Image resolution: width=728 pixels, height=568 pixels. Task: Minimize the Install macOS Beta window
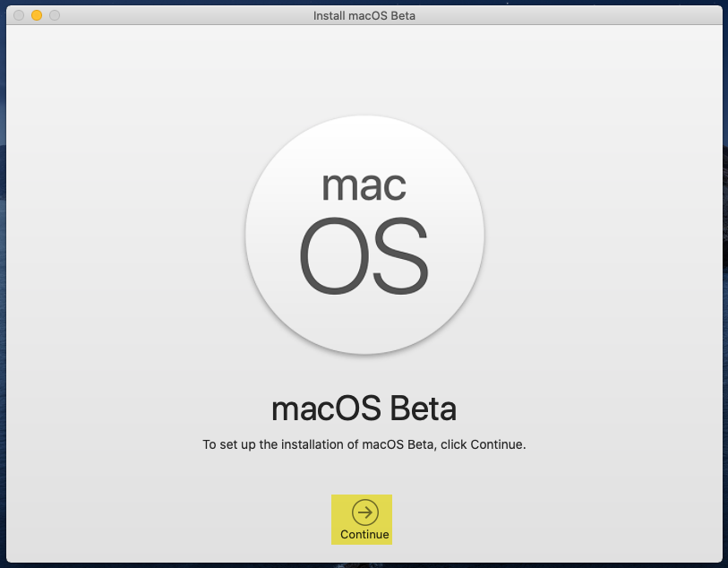[37, 15]
